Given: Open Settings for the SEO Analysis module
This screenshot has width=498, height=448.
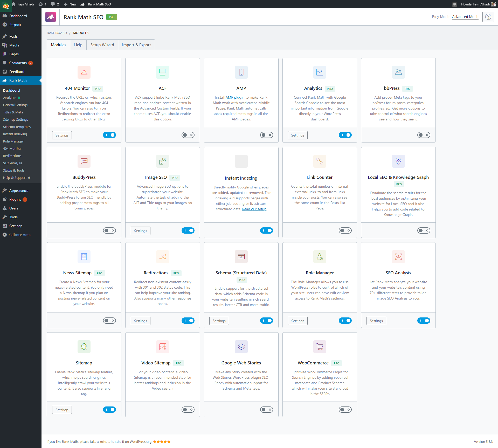Looking at the screenshot, I should coord(376,321).
